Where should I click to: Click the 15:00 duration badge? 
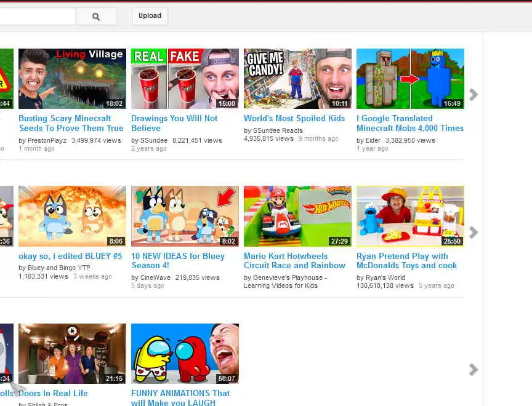click(227, 103)
